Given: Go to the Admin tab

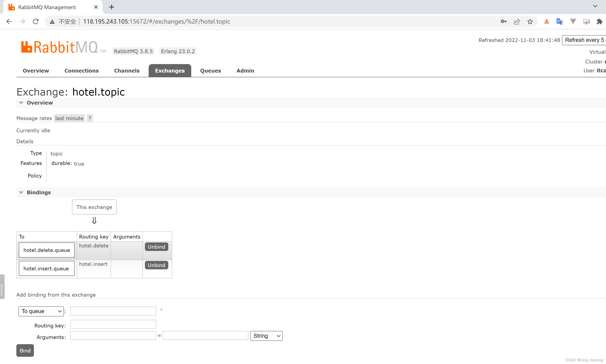Looking at the screenshot, I should 245,71.
